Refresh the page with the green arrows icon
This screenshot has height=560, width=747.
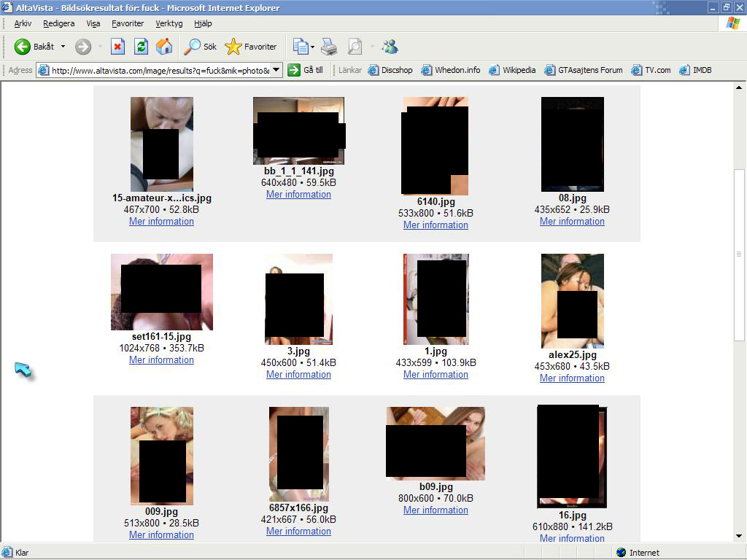[x=141, y=47]
